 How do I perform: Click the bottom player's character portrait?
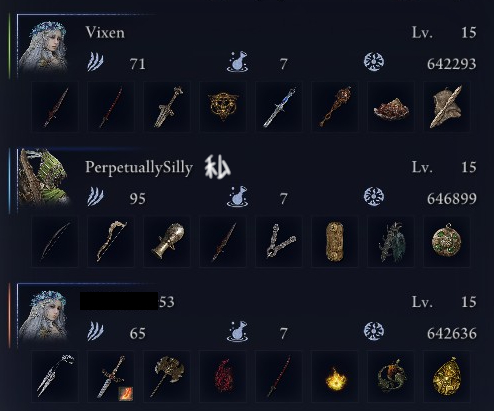43,316
